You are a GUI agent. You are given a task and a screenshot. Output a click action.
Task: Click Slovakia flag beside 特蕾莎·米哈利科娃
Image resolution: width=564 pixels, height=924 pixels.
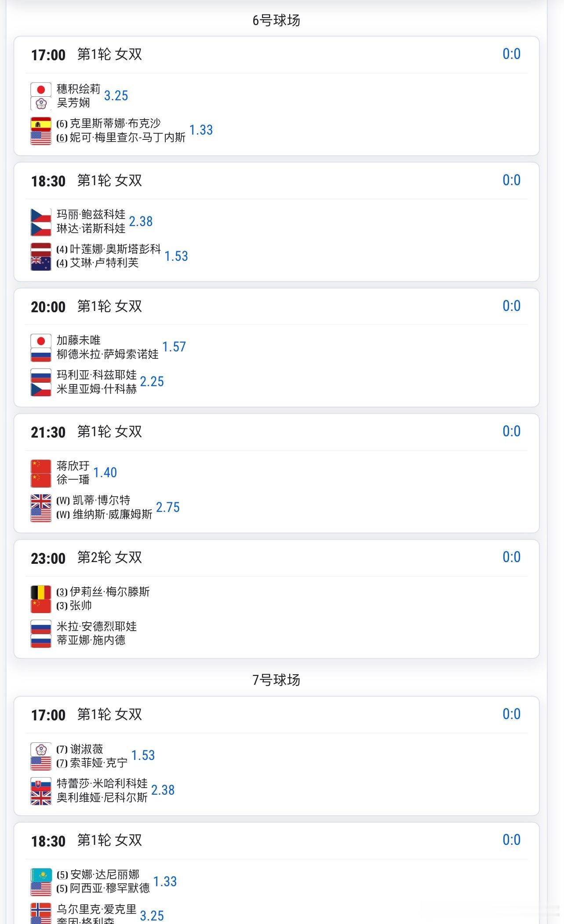41,784
